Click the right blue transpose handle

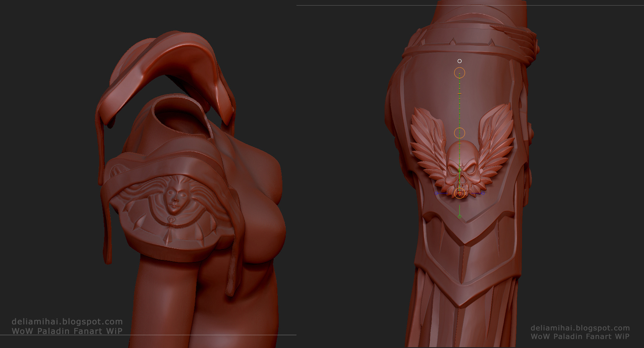pyautogui.click(x=482, y=193)
